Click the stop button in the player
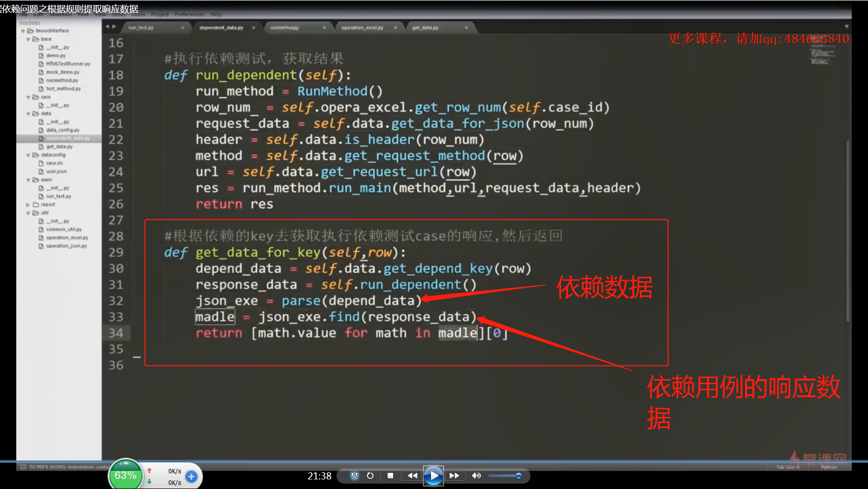 tap(390, 475)
